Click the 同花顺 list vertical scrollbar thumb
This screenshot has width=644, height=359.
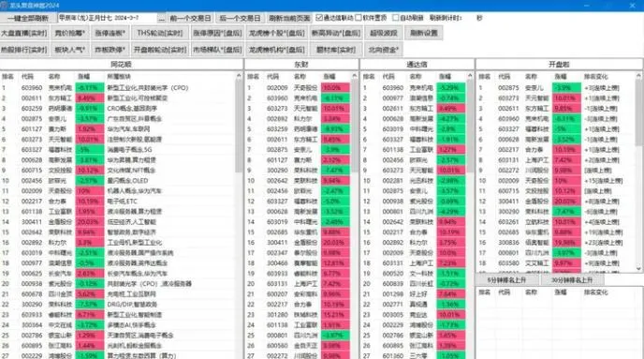[239, 127]
